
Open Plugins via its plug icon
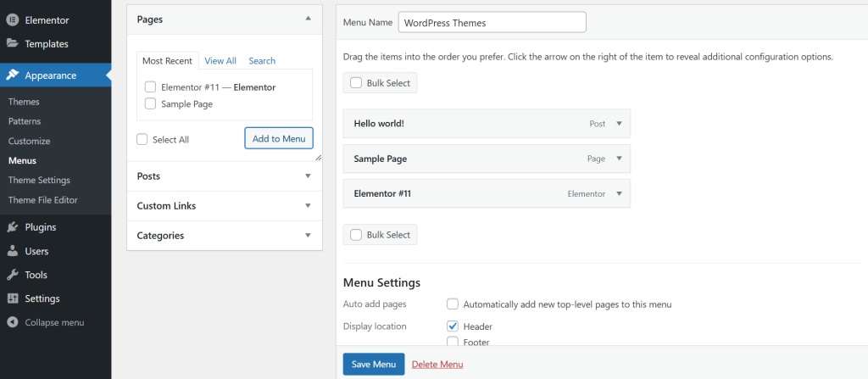point(13,227)
